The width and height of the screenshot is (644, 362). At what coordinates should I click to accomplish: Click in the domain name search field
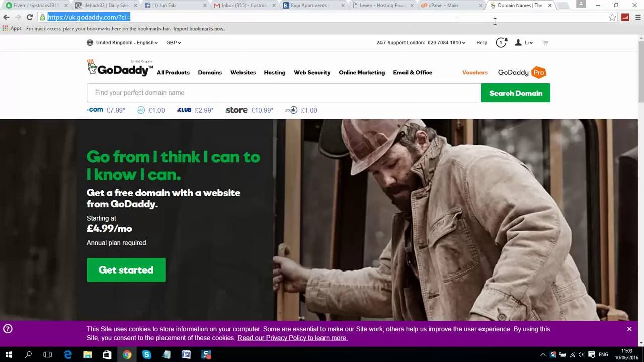[284, 93]
